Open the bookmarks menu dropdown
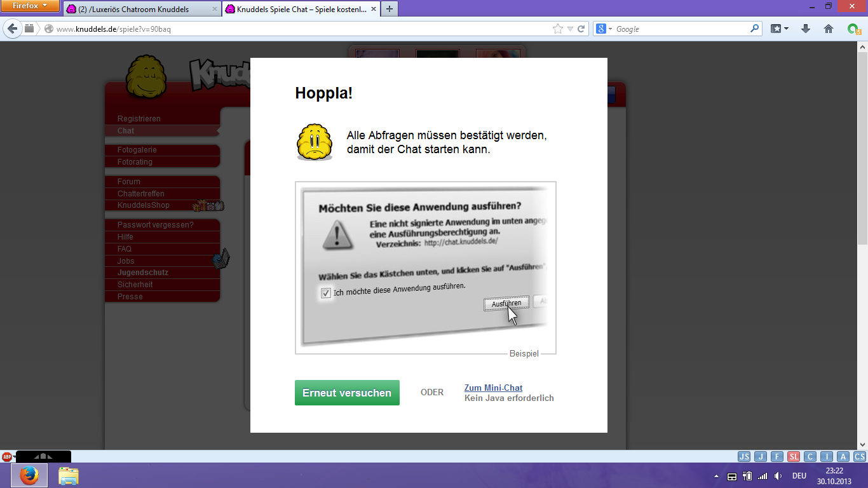 click(x=780, y=29)
